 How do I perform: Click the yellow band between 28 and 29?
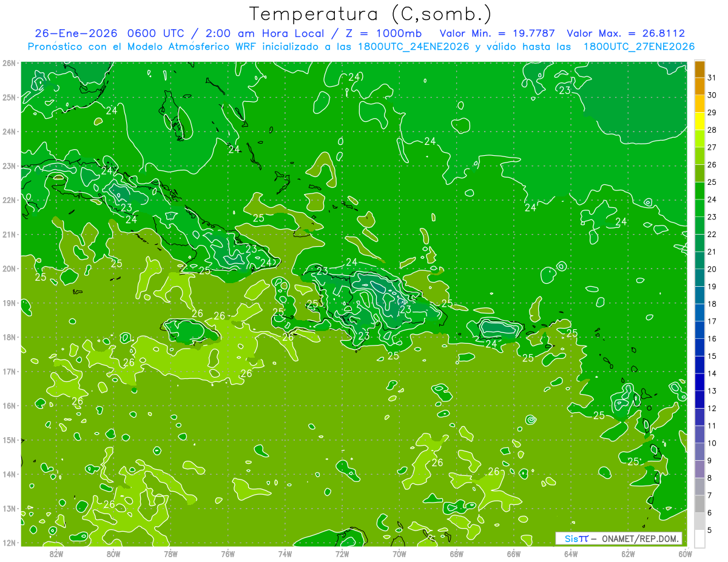coord(699,121)
